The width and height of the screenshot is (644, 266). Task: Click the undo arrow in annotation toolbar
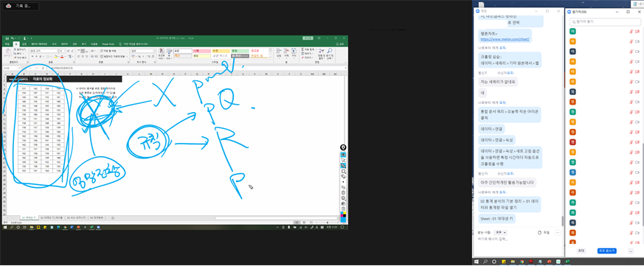tap(343, 187)
